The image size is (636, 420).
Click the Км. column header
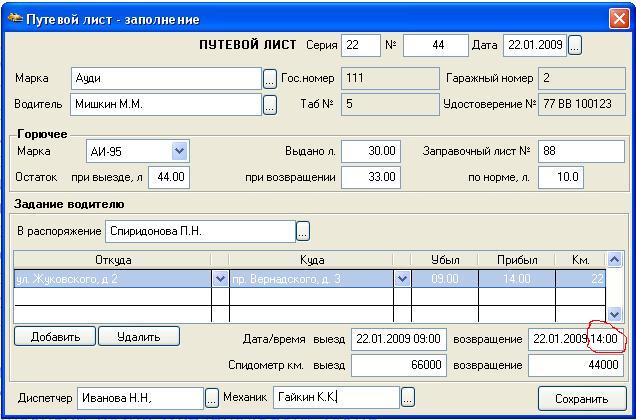tap(580, 260)
